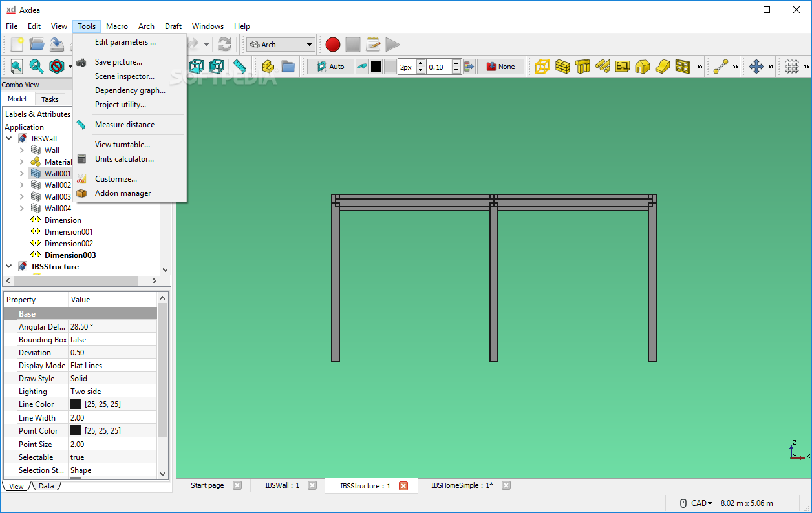Select Dimension003 in the model tree

coord(70,255)
